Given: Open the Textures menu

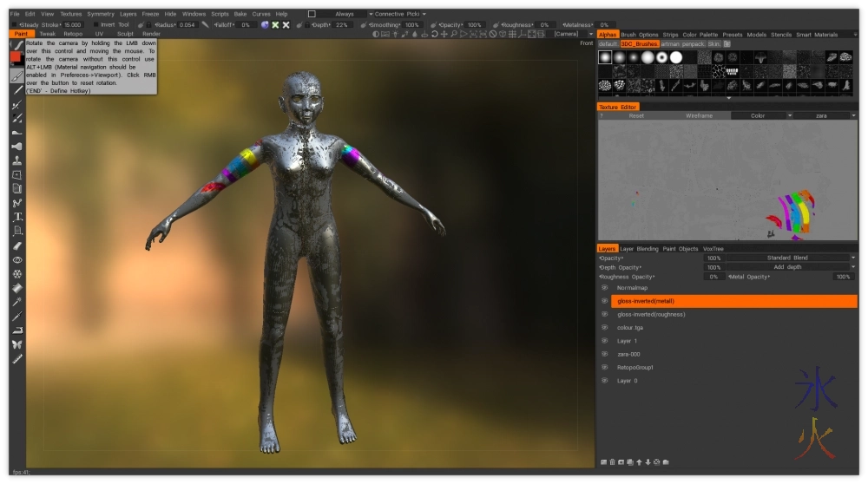Looking at the screenshot, I should tap(70, 14).
